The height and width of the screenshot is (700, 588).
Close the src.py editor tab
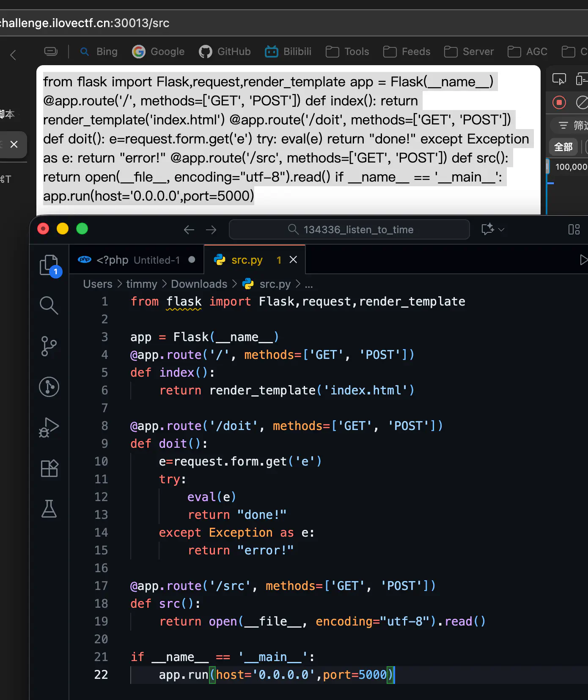(293, 260)
